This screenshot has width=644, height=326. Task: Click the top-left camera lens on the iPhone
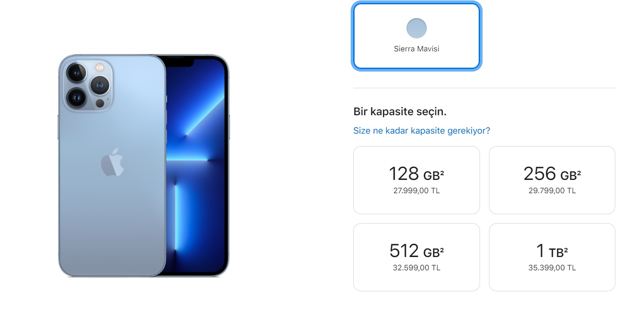point(77,73)
